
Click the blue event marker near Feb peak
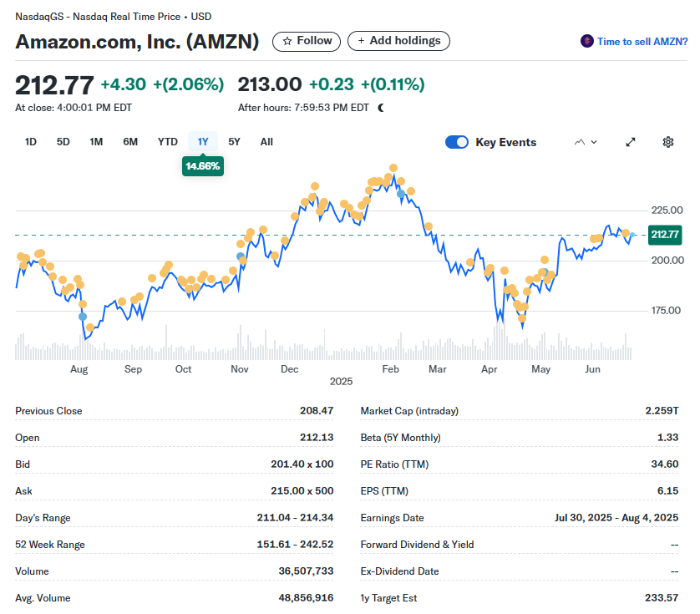pos(401,194)
